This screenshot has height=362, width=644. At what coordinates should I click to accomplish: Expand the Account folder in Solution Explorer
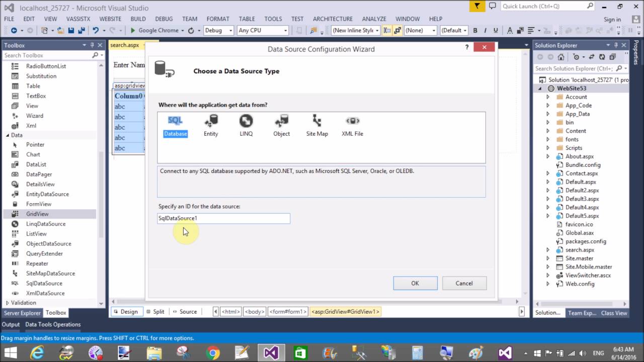548,97
